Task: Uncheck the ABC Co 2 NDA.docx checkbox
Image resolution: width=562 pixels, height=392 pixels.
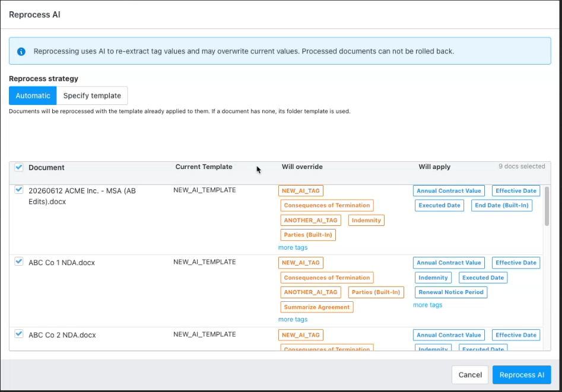Action: pos(19,334)
